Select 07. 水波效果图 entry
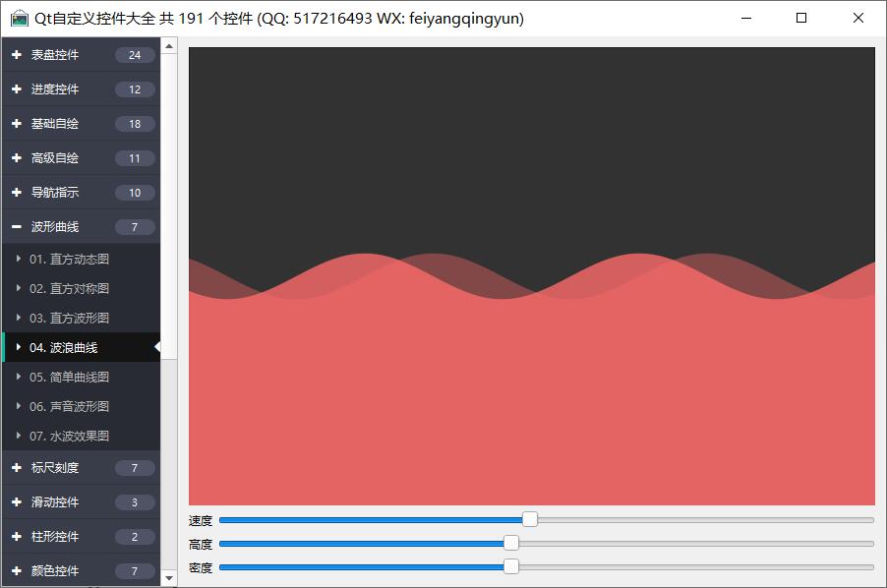The height and width of the screenshot is (588, 887). (69, 437)
